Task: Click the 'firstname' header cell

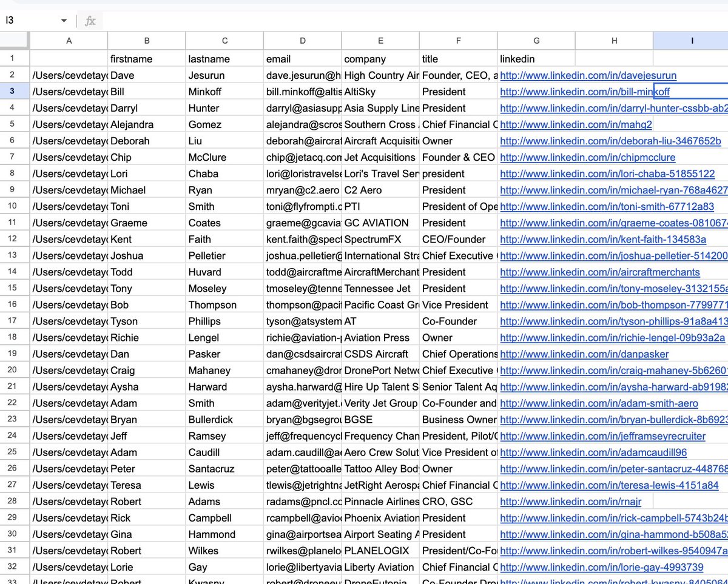Action: coord(147,59)
